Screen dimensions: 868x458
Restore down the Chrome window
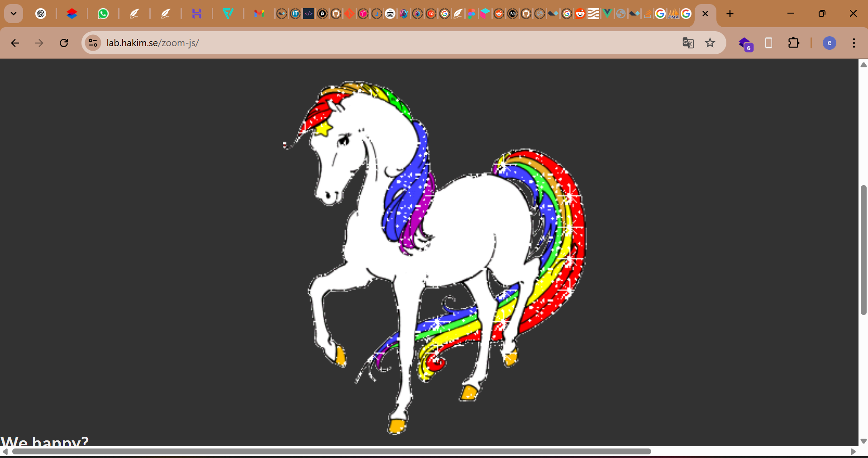pos(822,14)
